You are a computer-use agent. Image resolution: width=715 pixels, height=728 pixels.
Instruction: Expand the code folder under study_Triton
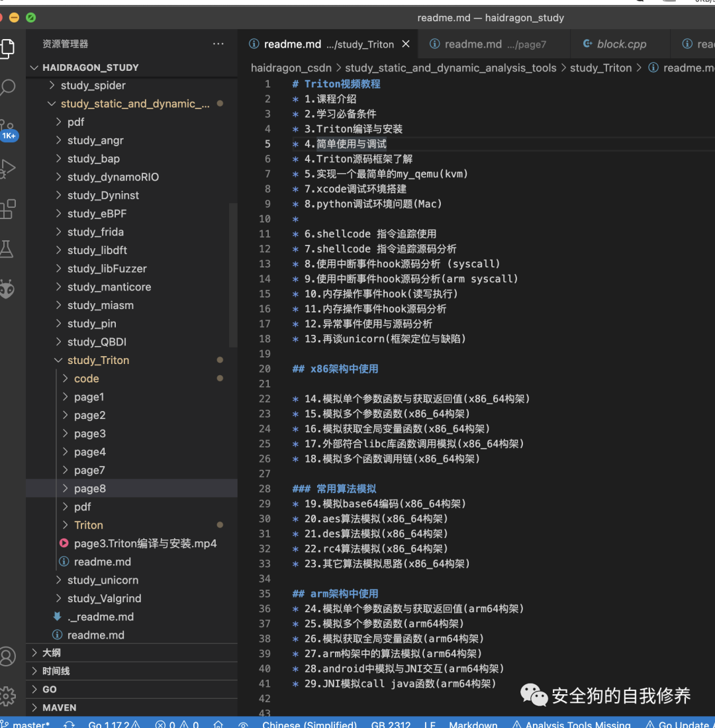tap(132, 379)
